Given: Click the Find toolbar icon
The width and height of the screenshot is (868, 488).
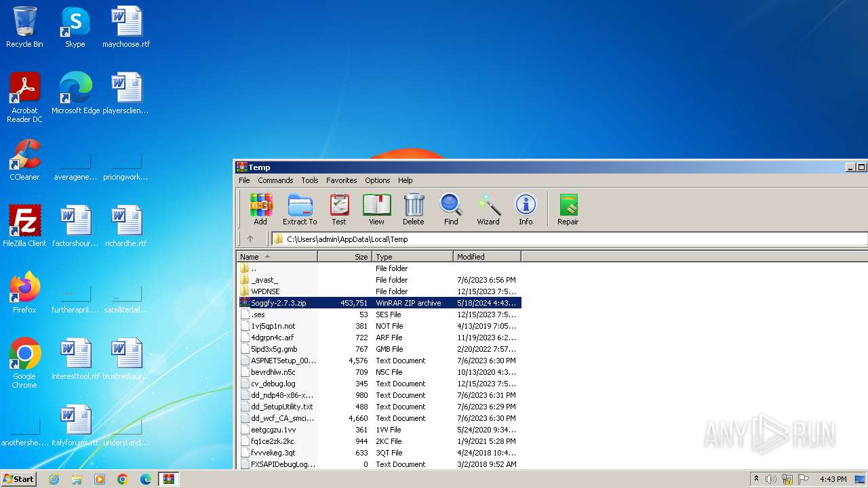Looking at the screenshot, I should (x=451, y=209).
